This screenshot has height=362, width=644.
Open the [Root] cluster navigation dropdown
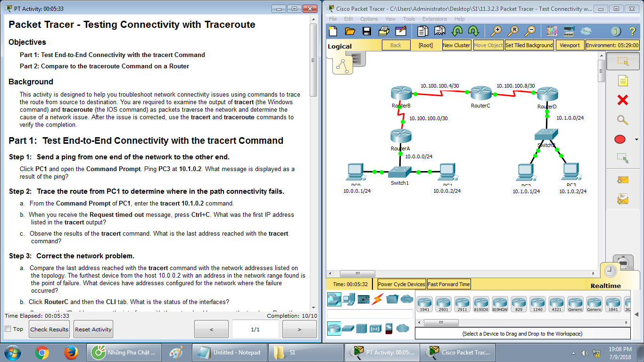pos(426,45)
